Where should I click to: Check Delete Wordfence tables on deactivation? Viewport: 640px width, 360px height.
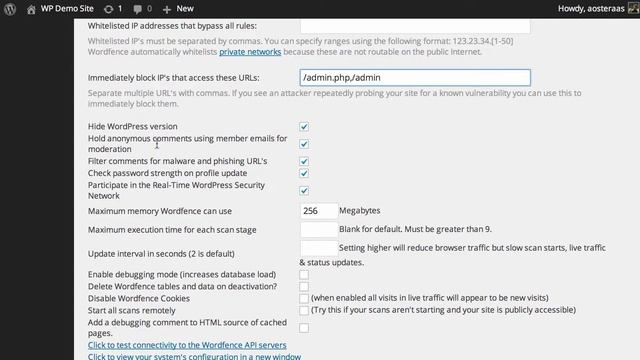pos(304,287)
